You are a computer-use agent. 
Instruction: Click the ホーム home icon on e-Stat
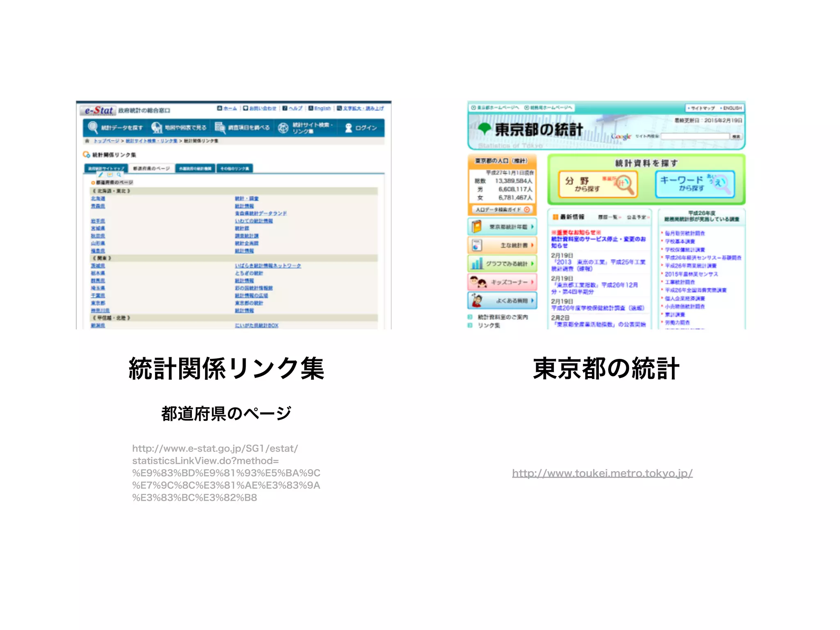pyautogui.click(x=220, y=108)
